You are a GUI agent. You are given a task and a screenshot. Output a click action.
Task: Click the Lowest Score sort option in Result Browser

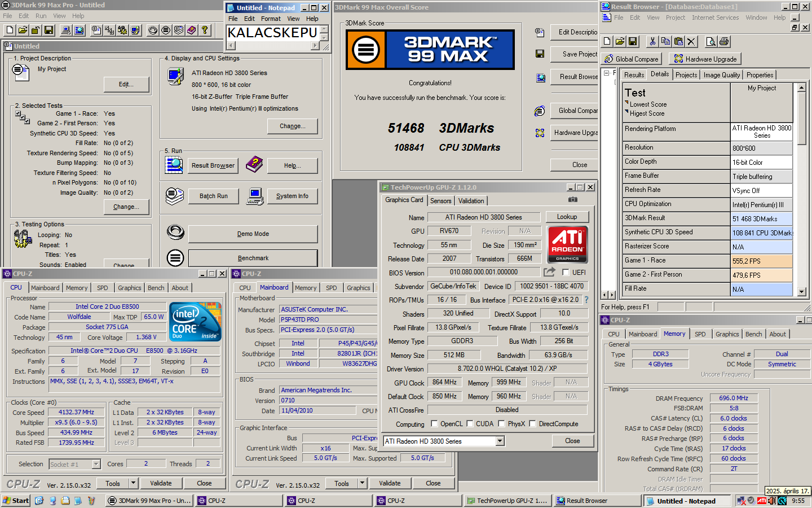(x=648, y=104)
